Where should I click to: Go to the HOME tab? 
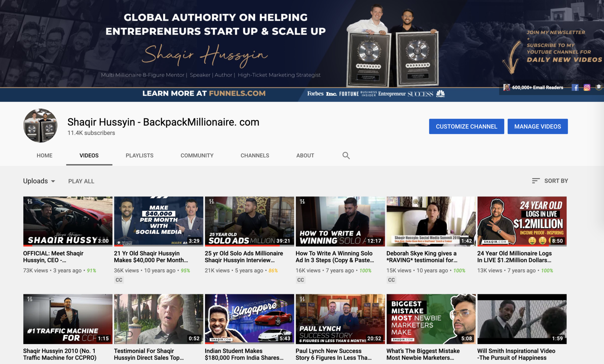pos(45,155)
